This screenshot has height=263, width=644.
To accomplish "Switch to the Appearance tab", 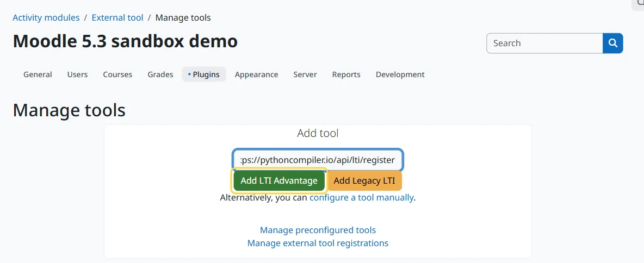I will click(256, 74).
